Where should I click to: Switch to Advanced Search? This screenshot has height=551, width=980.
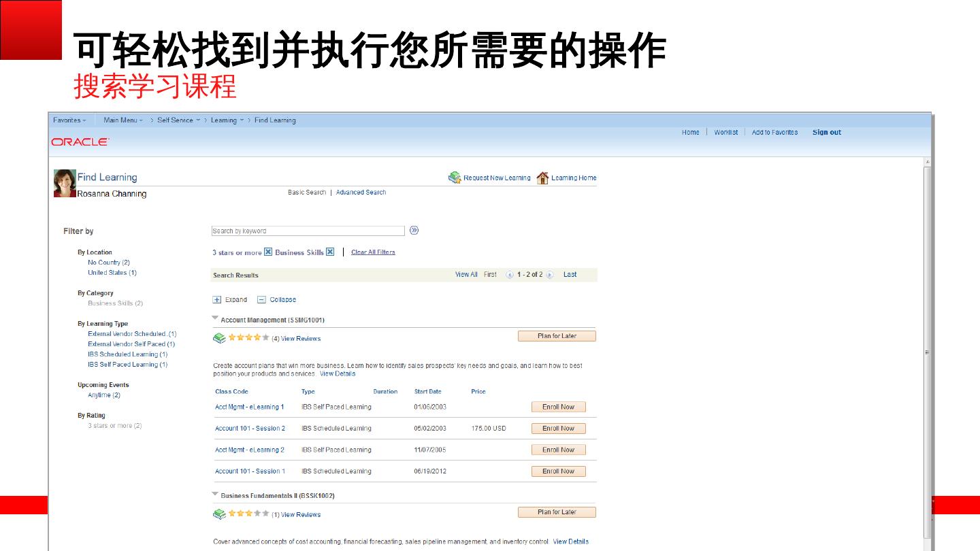[x=361, y=193]
